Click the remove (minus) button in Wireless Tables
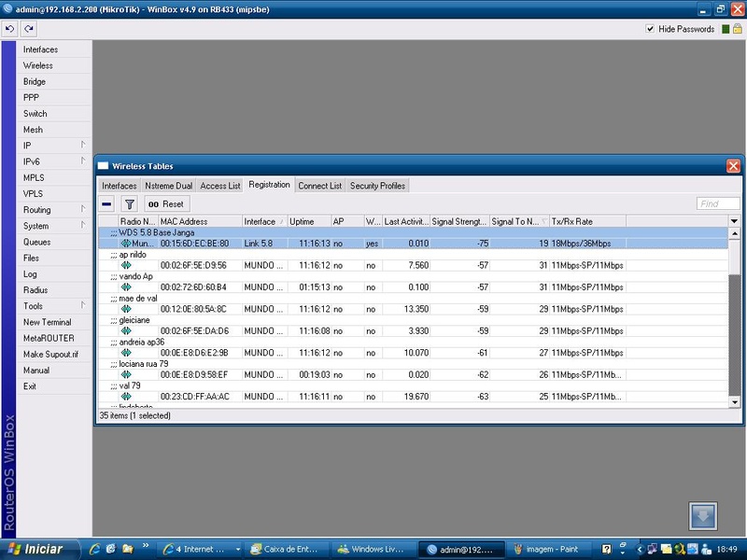This screenshot has width=747, height=560. (x=106, y=204)
